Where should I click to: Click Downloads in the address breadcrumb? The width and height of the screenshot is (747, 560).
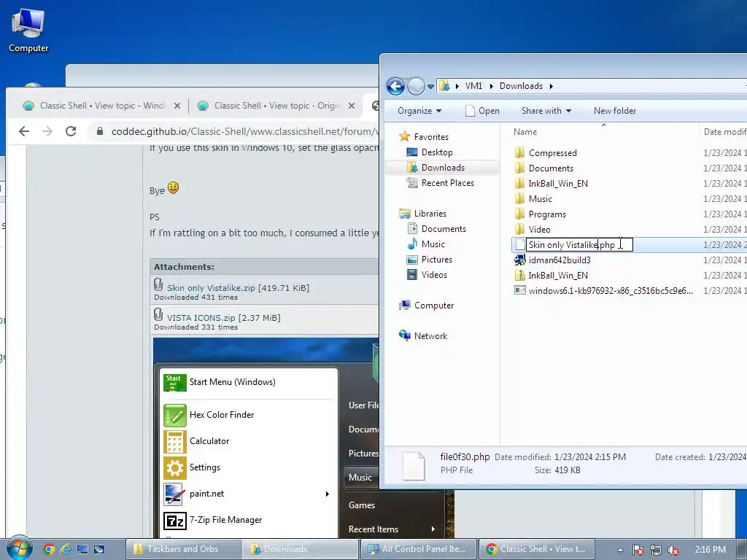(521, 86)
